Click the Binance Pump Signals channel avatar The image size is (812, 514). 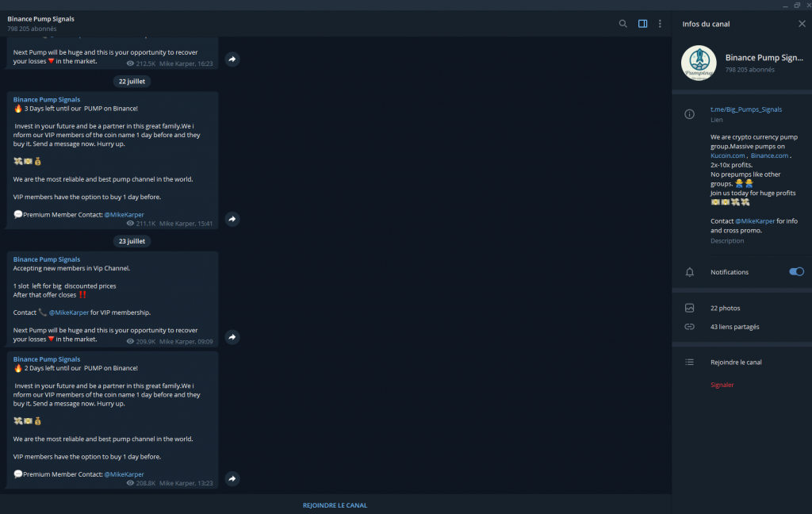pyautogui.click(x=699, y=63)
